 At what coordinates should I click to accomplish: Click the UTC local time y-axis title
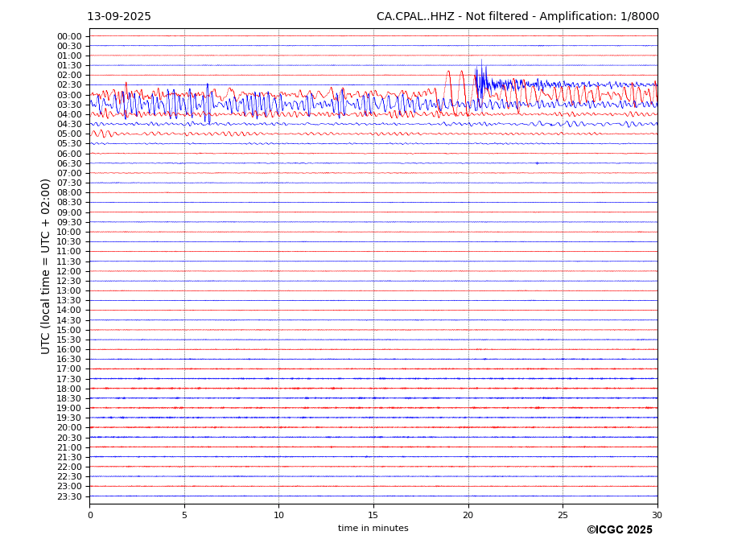[46, 266]
